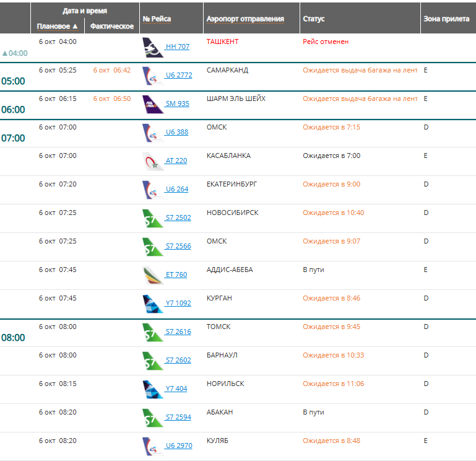The height and width of the screenshot is (461, 476).
Task: Select the 05:00 hour marker
Action: (x=13, y=81)
